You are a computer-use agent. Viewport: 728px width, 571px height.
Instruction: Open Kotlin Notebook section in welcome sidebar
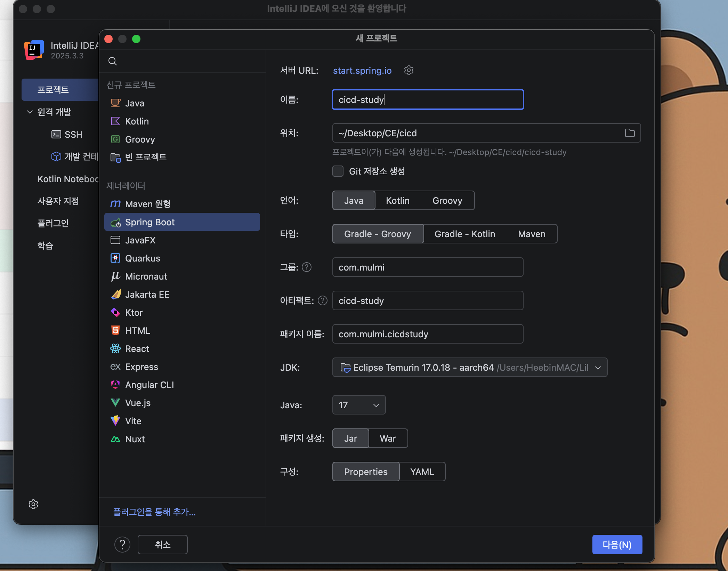pyautogui.click(x=68, y=179)
